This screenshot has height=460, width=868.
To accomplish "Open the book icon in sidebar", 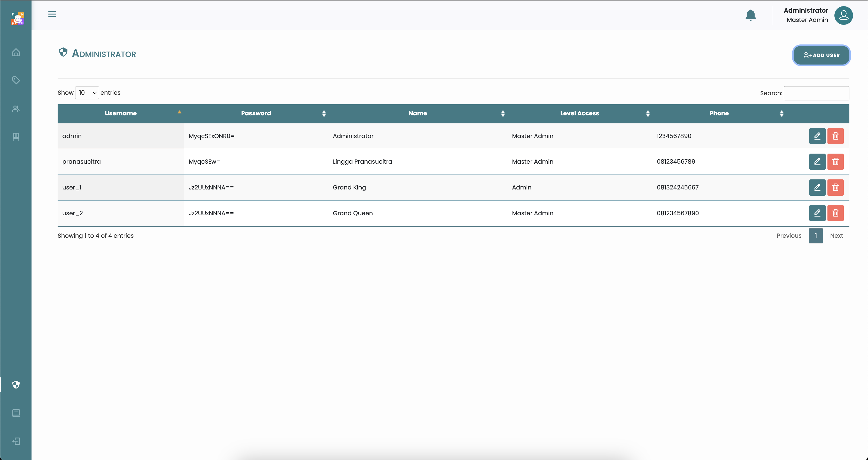I will (x=16, y=413).
